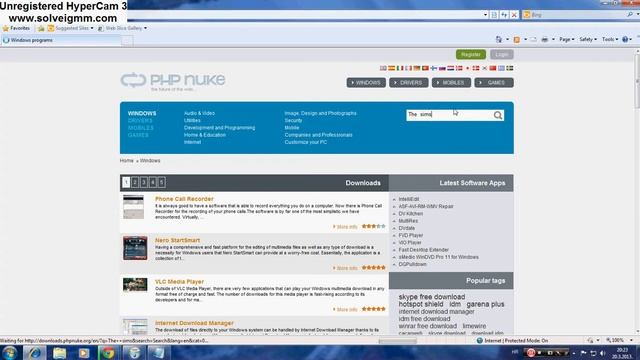Open the zoom level 100% dropdown
640x360 pixels.
click(x=631, y=340)
